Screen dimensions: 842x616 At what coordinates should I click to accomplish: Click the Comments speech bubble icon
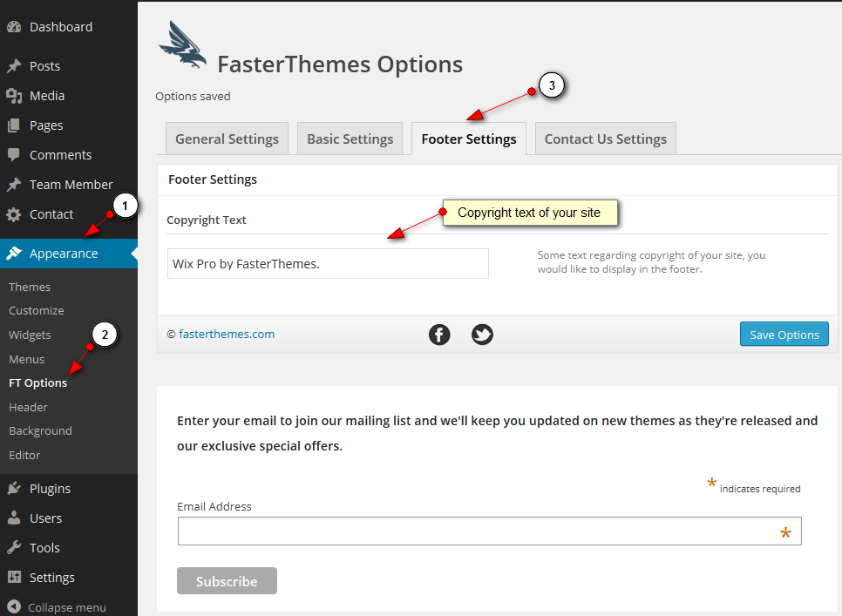14,155
